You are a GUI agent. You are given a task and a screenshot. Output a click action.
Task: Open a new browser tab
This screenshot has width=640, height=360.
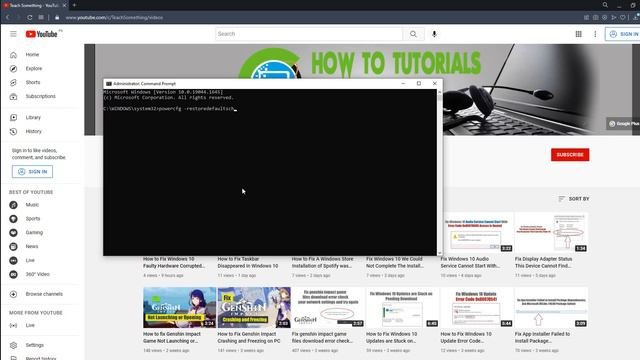(x=74, y=5)
